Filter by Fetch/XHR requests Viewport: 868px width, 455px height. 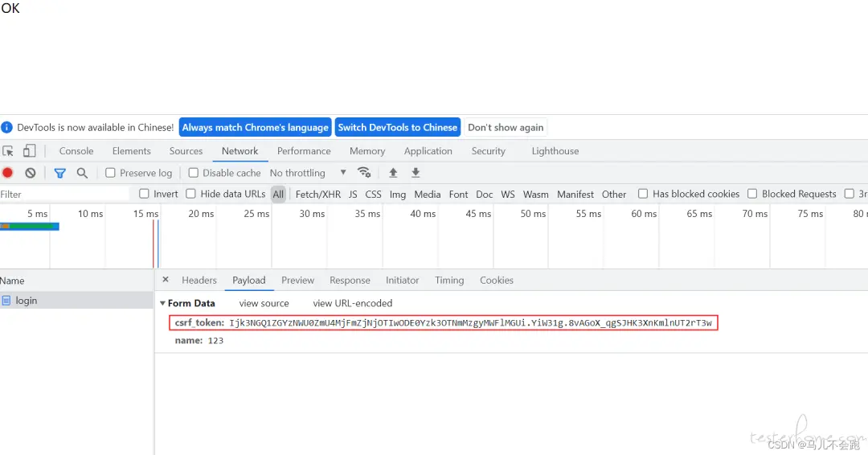tap(318, 195)
